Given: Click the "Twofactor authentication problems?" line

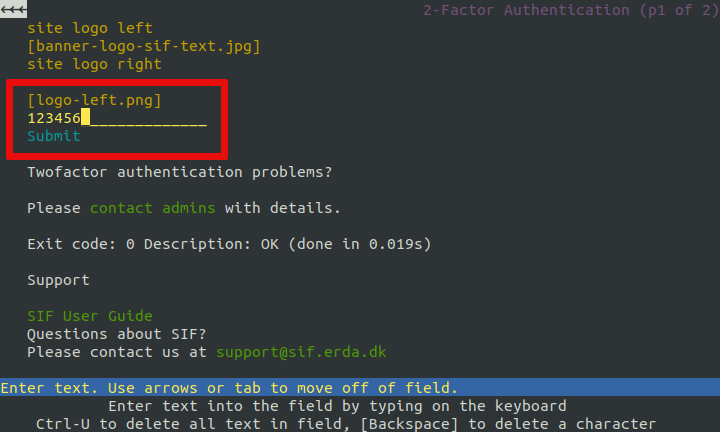Looking at the screenshot, I should pos(179,172).
